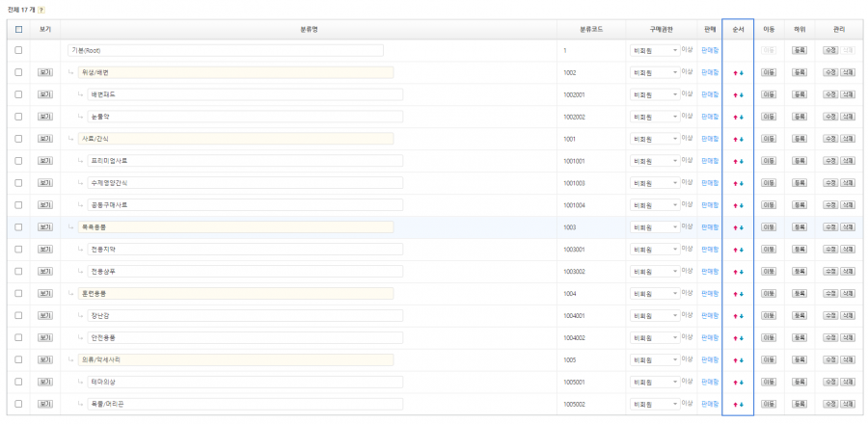
Task: Toggle the select-all checkbox in table header
Action: pyautogui.click(x=18, y=29)
